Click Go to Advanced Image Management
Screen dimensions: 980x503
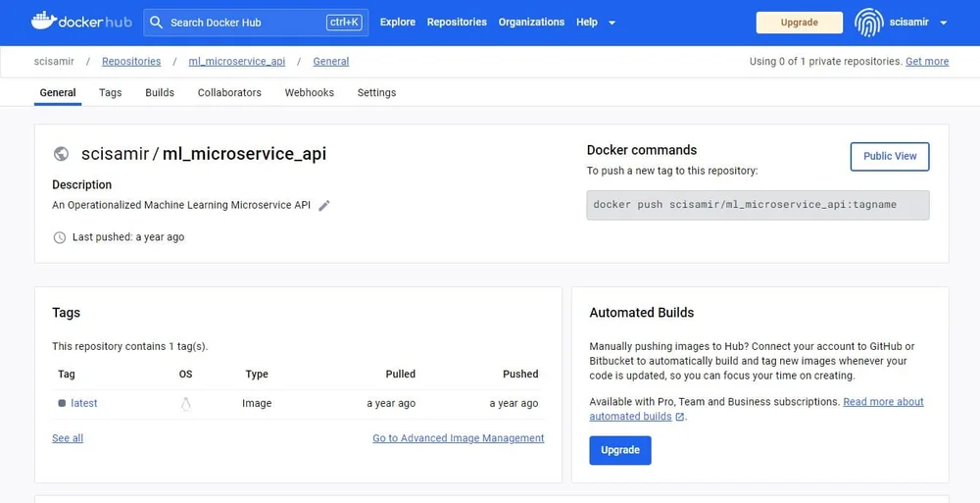458,438
